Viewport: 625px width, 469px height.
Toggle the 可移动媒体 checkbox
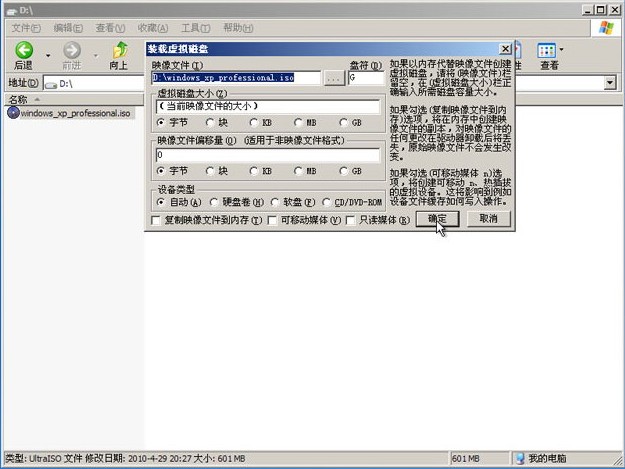coord(273,219)
